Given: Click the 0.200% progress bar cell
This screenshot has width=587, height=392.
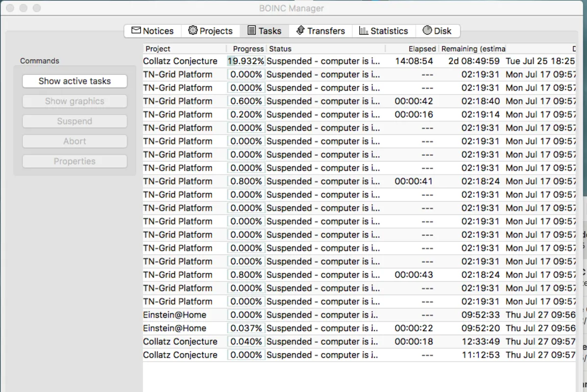Looking at the screenshot, I should coord(246,115).
